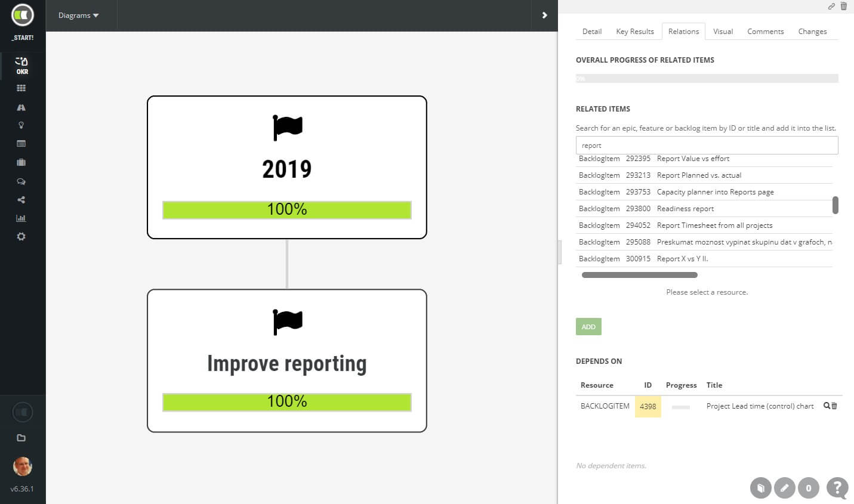Click the Title column header

(x=714, y=385)
